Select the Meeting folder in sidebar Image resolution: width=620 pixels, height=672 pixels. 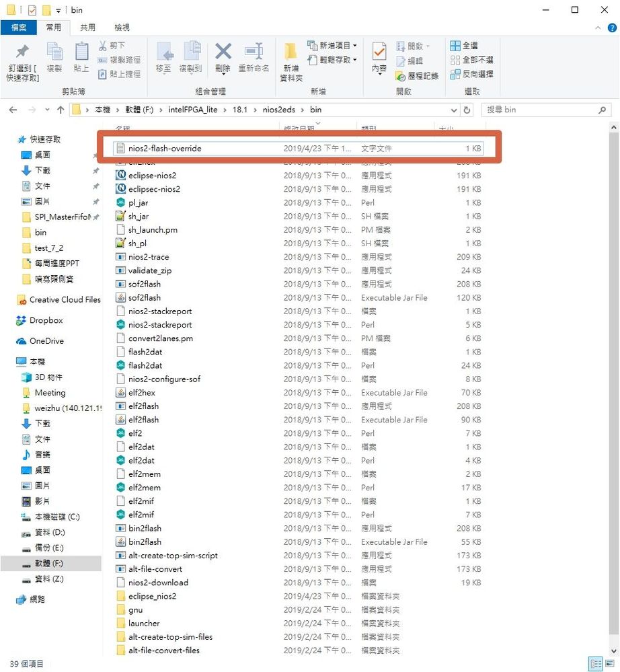click(x=44, y=393)
